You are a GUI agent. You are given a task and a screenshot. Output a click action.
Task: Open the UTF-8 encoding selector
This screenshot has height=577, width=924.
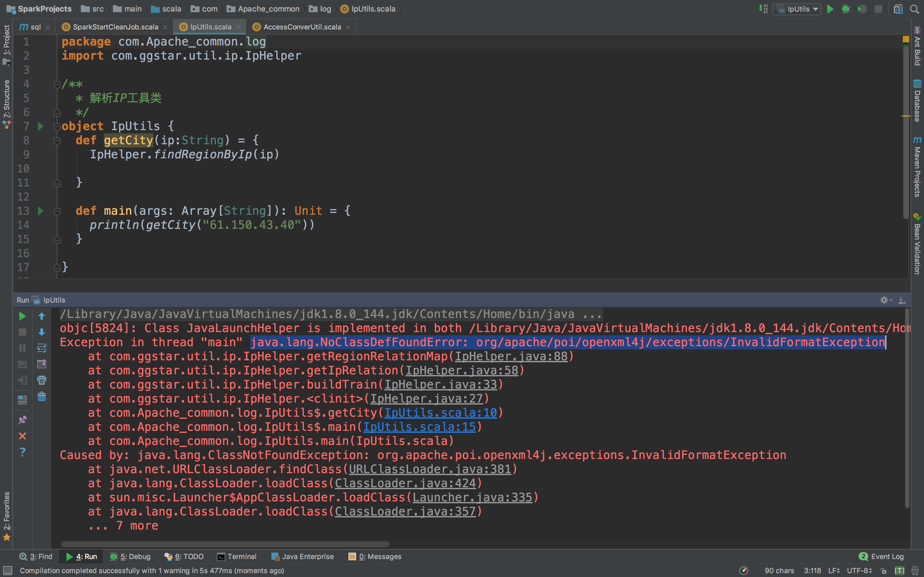point(859,571)
